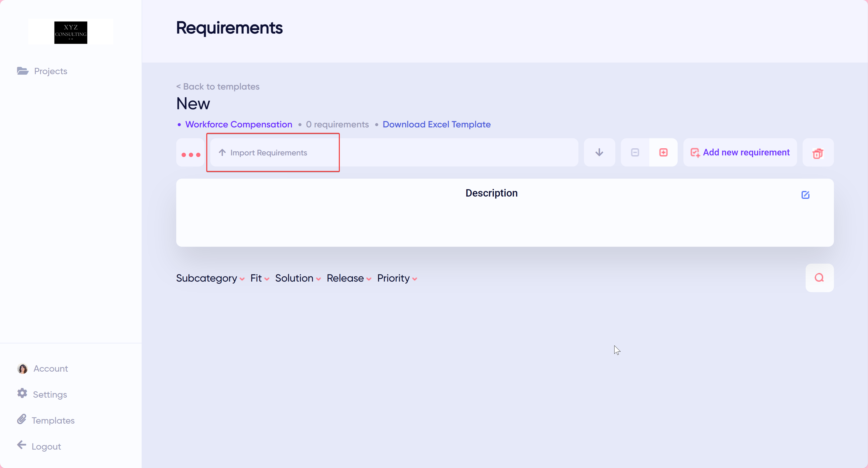Click the XYZ Consulting logo
The width and height of the screenshot is (868, 468).
[70, 32]
